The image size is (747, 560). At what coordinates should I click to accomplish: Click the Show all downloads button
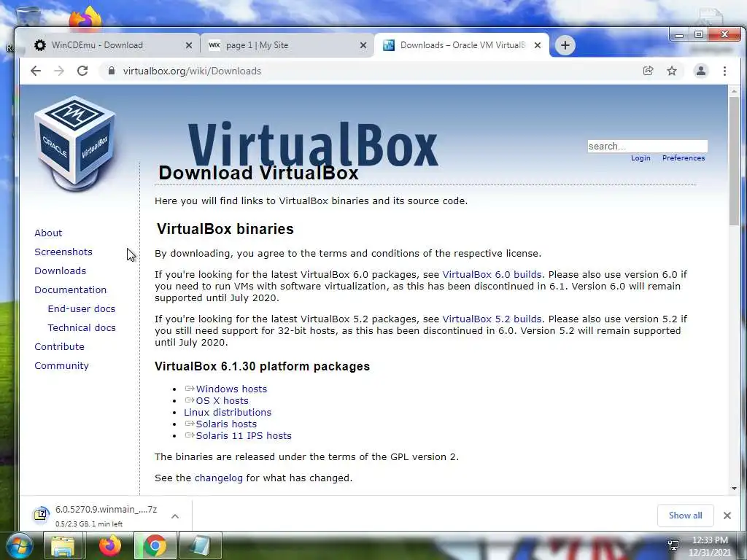pyautogui.click(x=685, y=516)
